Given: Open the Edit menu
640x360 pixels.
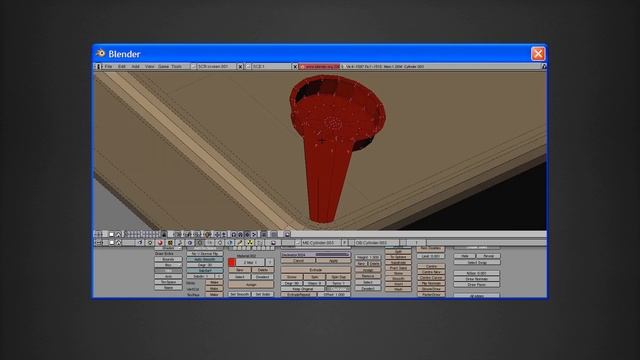Looking at the screenshot, I should tap(122, 67).
